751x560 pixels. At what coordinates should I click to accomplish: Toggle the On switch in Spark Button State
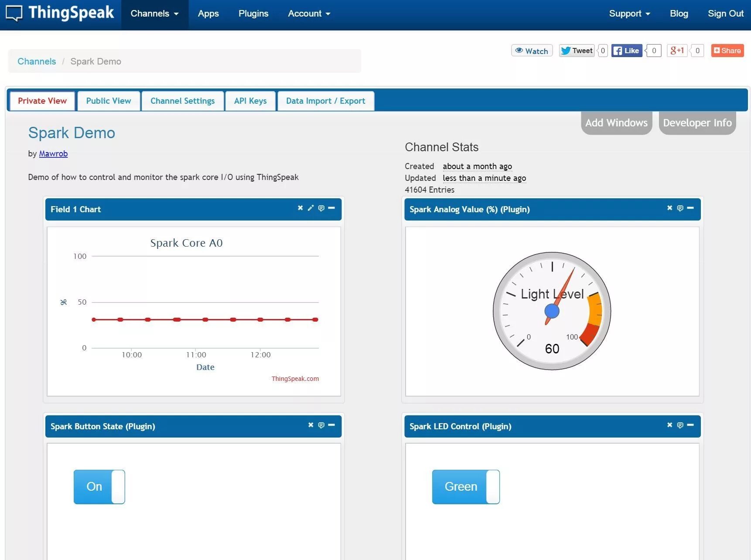coord(99,487)
